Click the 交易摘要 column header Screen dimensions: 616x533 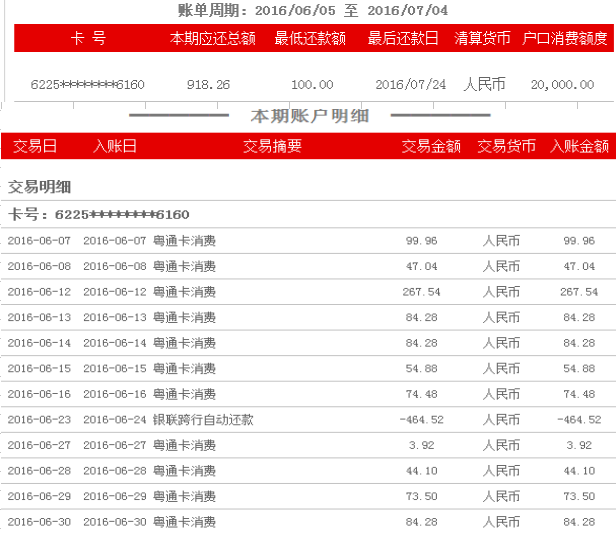(x=272, y=146)
